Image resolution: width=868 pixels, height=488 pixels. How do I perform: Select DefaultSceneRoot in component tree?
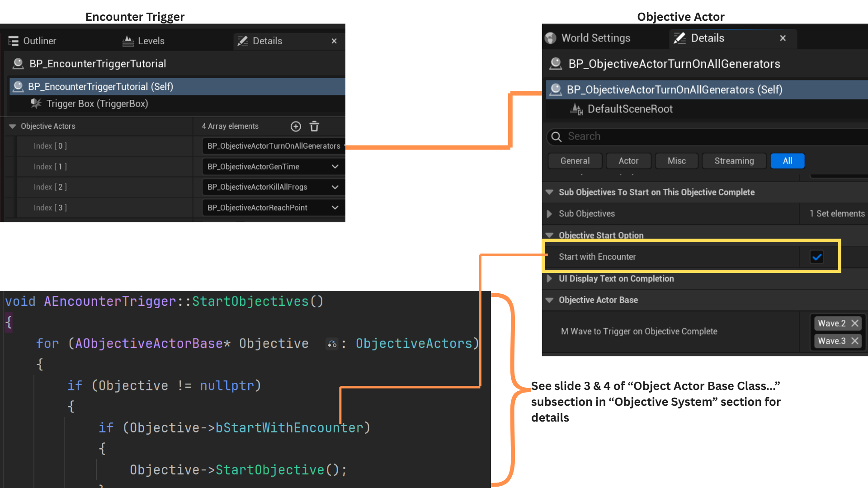[629, 109]
